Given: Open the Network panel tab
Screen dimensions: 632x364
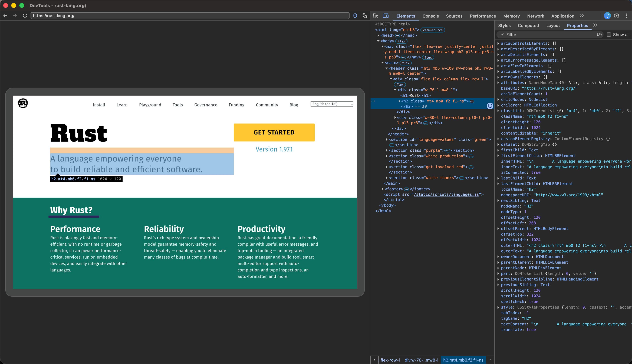Looking at the screenshot, I should tap(535, 16).
